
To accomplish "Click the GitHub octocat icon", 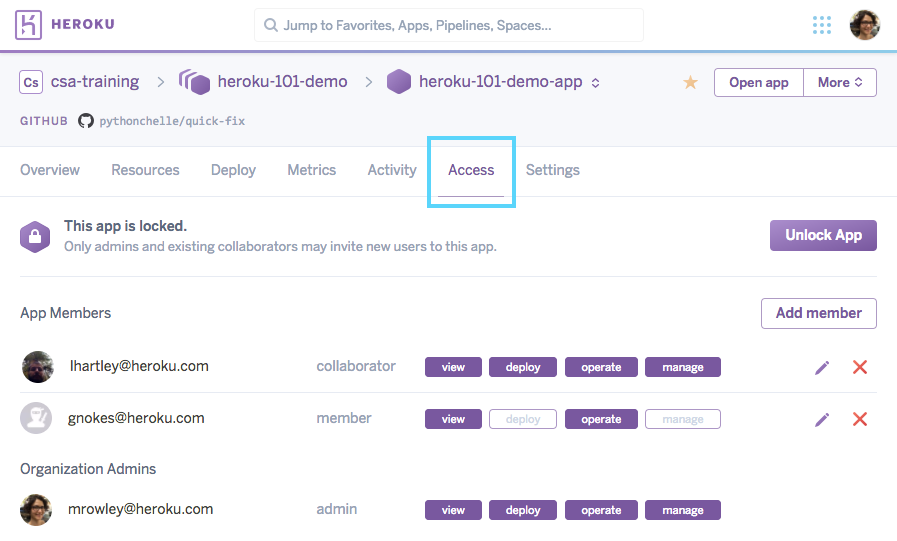I will 86,121.
